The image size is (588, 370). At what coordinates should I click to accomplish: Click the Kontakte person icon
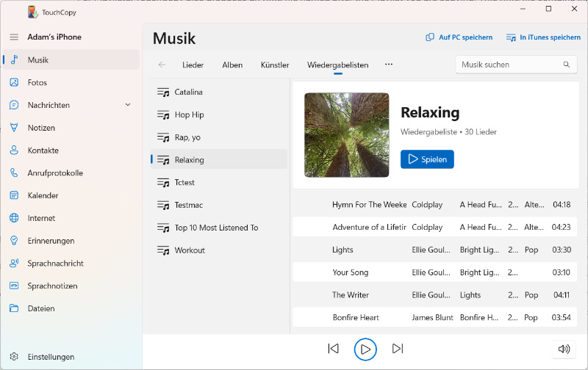[14, 150]
